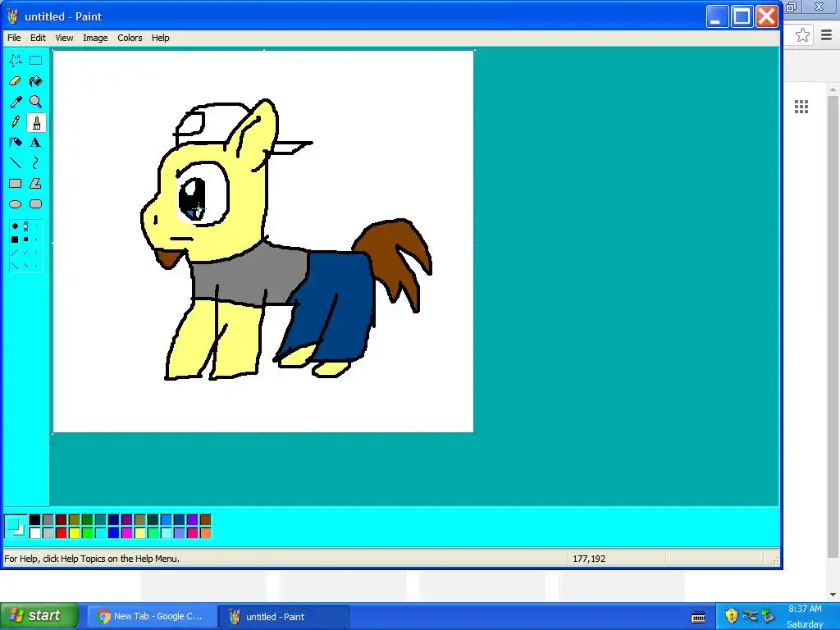This screenshot has width=840, height=630.
Task: Open Chrome's hamburger menu
Action: point(826,35)
